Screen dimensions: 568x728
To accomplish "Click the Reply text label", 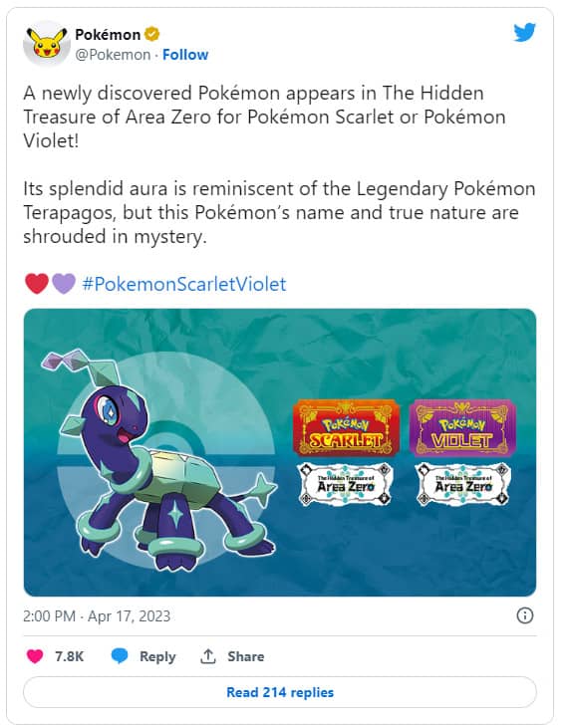I will click(157, 656).
